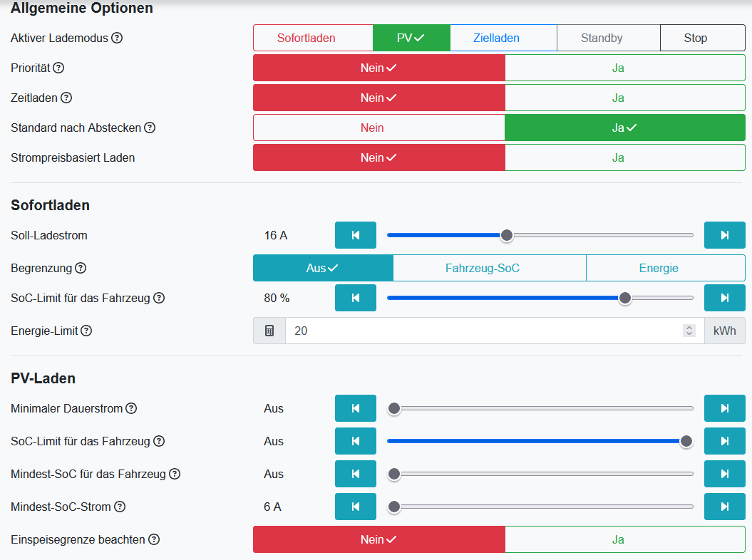Decrease Mindest-SoC für das Fahrzeug step-back button
This screenshot has height=560, width=752.
356,474
